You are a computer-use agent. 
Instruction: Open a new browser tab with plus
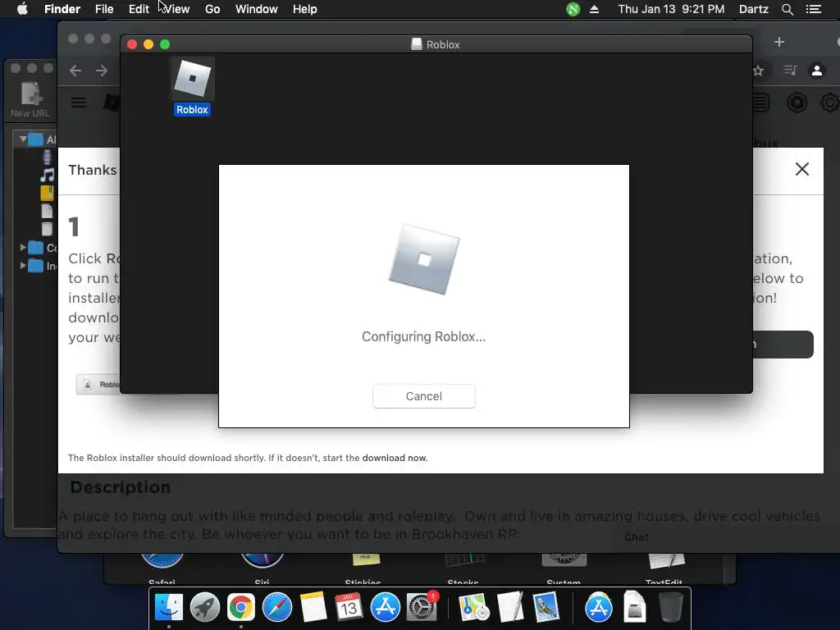[x=779, y=42]
